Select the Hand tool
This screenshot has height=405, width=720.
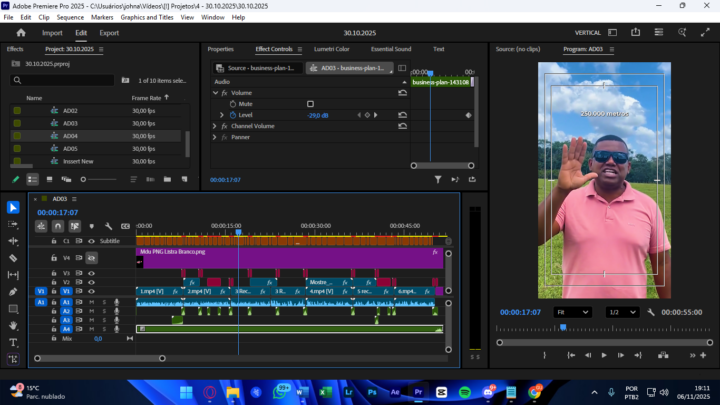click(x=13, y=325)
